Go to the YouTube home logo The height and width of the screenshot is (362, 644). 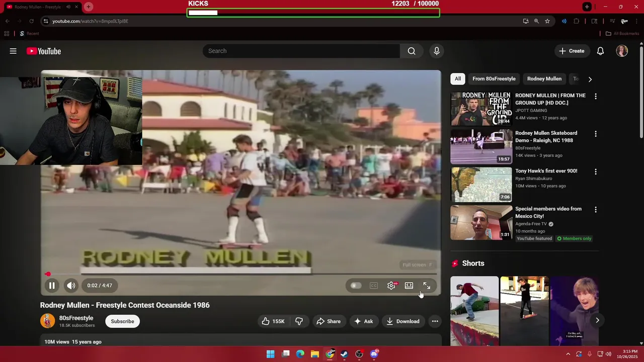click(44, 51)
